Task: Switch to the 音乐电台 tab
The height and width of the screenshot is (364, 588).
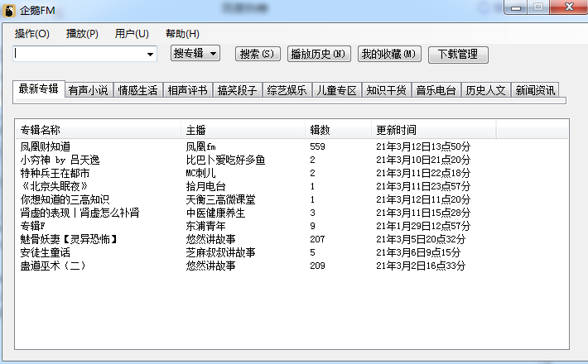Action: 436,90
